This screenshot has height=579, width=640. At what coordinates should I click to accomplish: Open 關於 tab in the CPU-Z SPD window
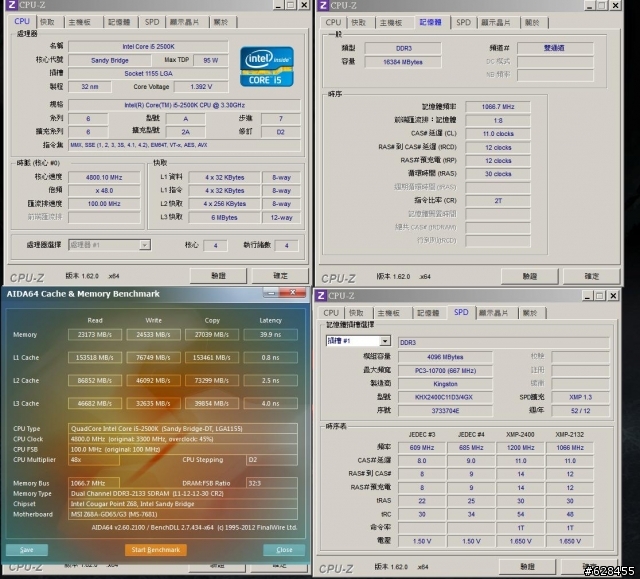coord(530,313)
